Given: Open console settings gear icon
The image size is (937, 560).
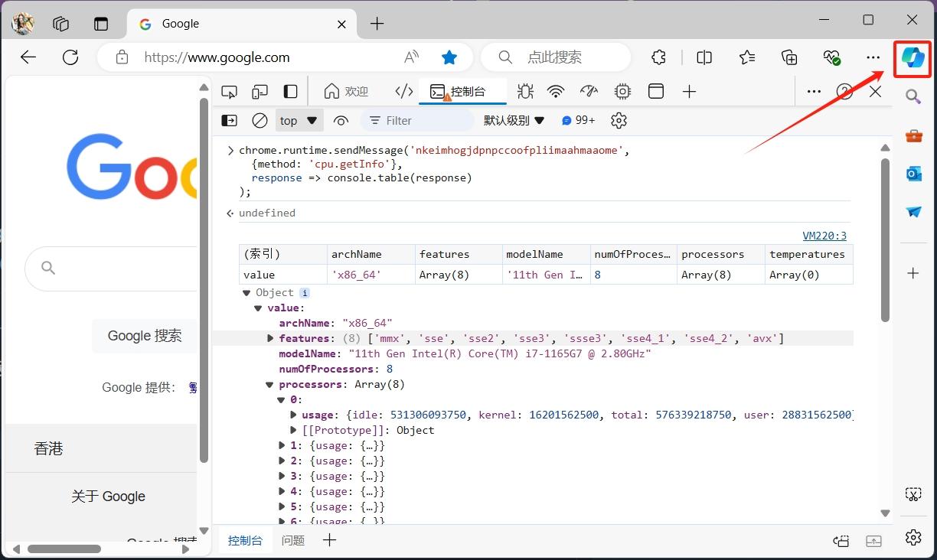Looking at the screenshot, I should click(619, 121).
